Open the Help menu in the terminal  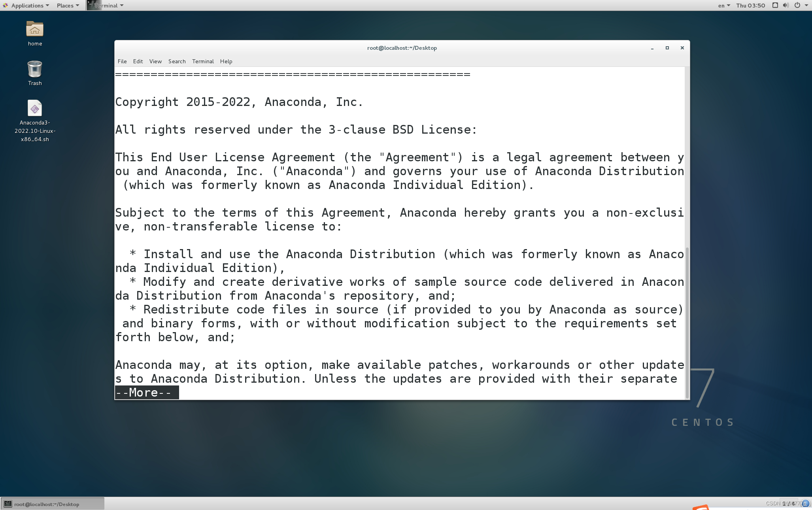[226, 61]
